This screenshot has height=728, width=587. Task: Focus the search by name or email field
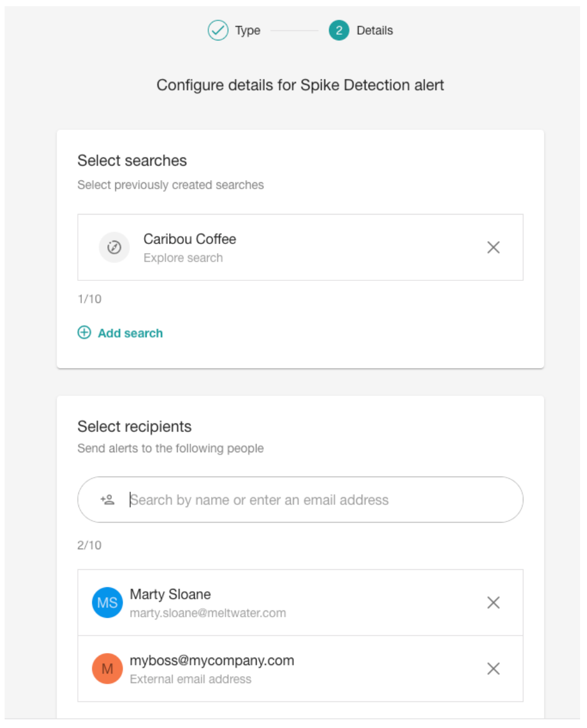300,500
